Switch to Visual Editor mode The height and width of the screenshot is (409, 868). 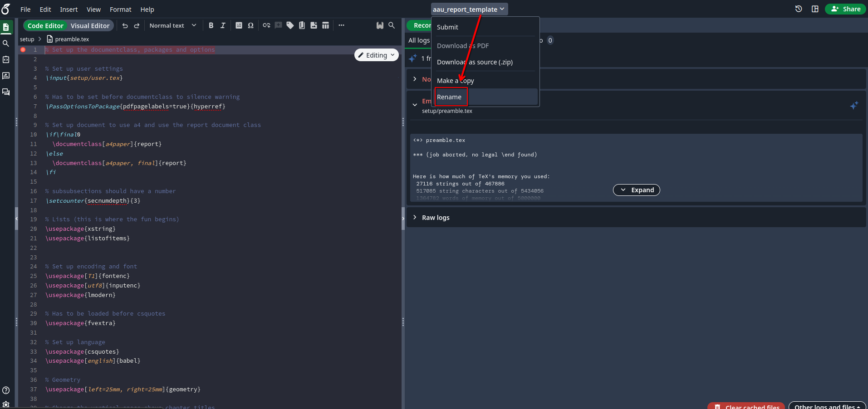tap(90, 26)
